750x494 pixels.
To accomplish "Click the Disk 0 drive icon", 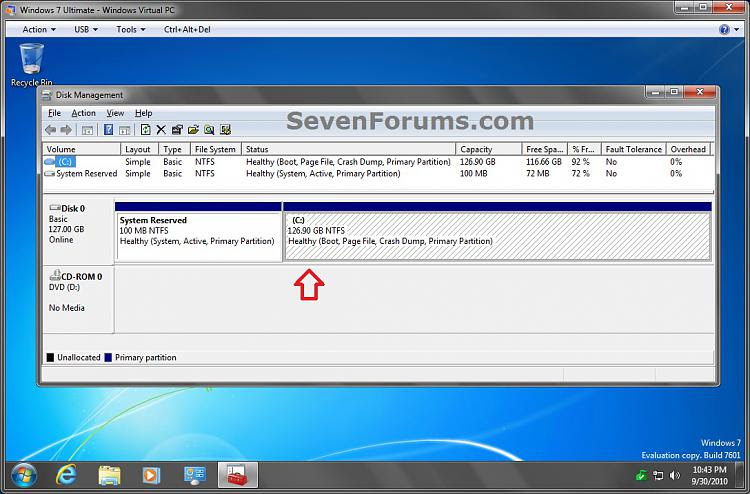I will coord(55,209).
